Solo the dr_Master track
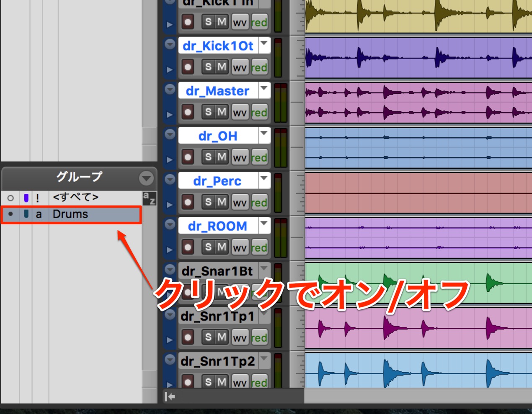Screen dimensions: 532x414 [x=208, y=112]
